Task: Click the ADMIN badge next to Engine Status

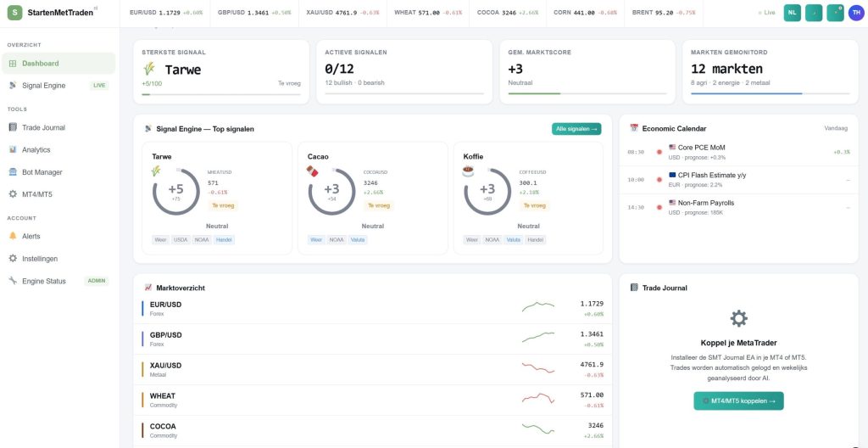Action: (97, 281)
